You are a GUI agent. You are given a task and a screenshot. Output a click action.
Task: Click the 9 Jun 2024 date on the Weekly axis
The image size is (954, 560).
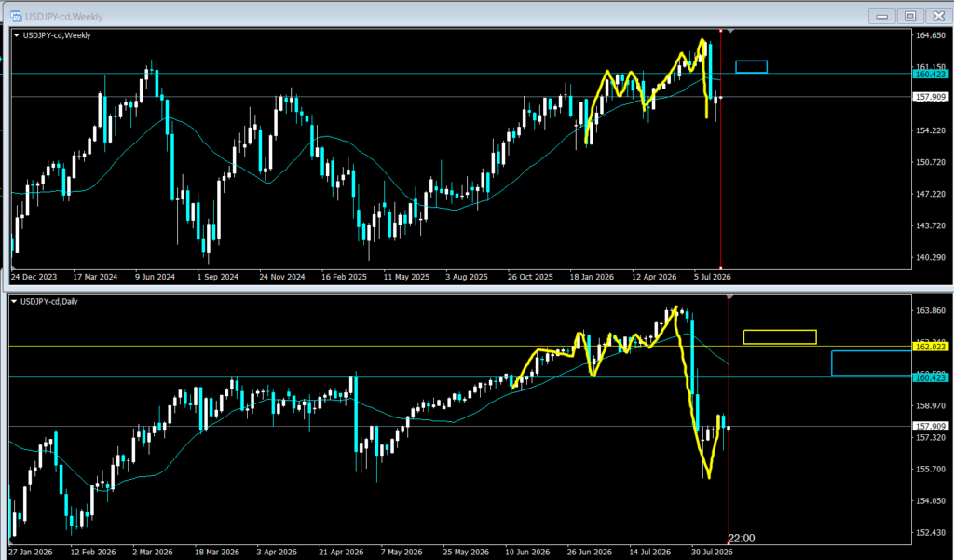156,277
